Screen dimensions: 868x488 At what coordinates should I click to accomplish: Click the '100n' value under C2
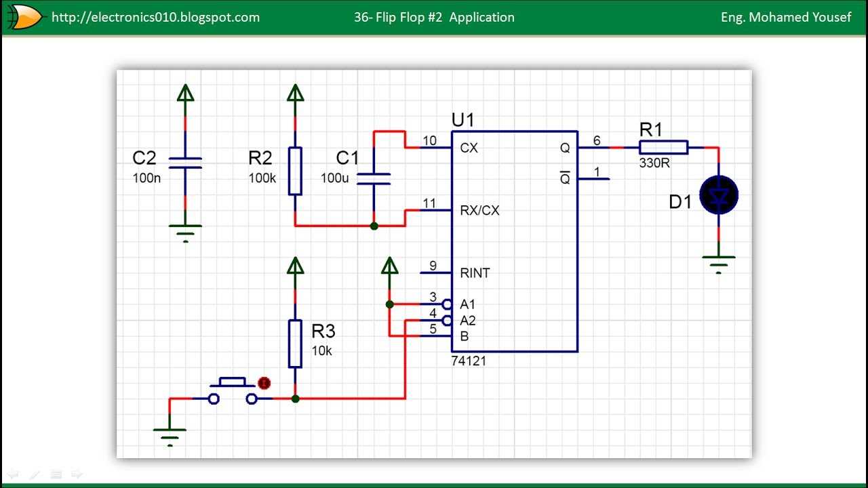[x=147, y=179]
